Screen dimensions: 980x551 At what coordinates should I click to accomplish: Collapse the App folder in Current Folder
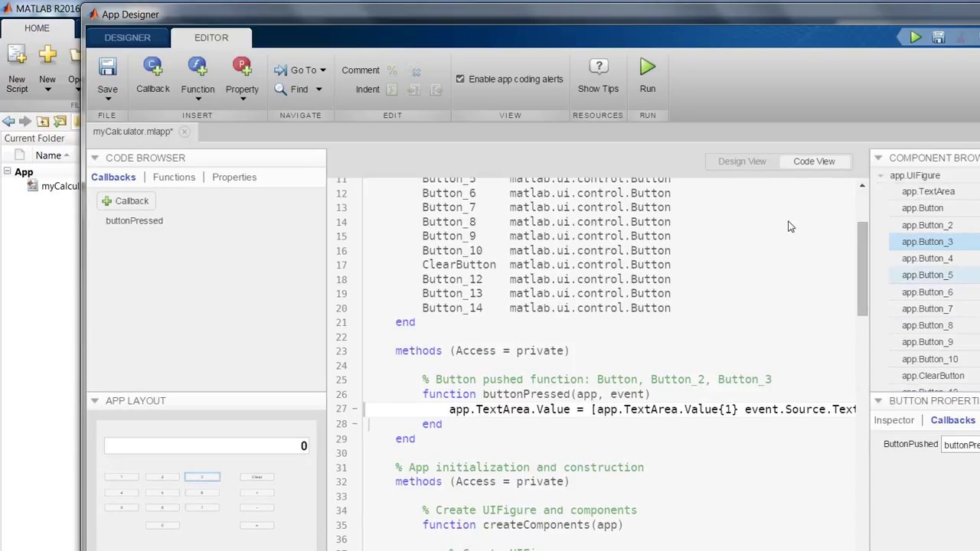tap(7, 171)
